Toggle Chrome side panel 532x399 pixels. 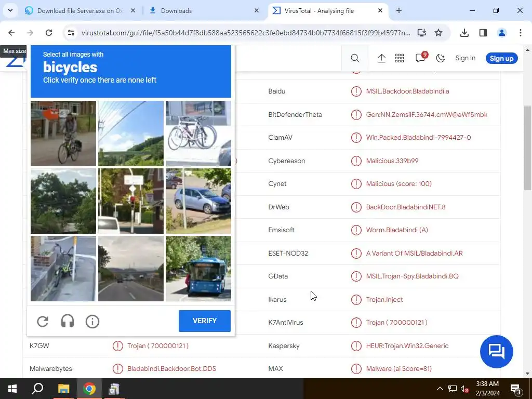(483, 33)
